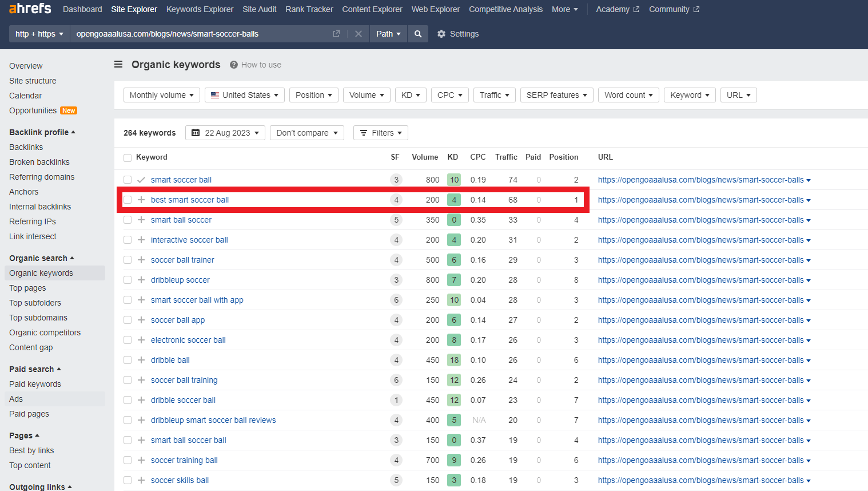Go to "Top pages" in the sidebar
868x491 pixels.
coord(27,288)
